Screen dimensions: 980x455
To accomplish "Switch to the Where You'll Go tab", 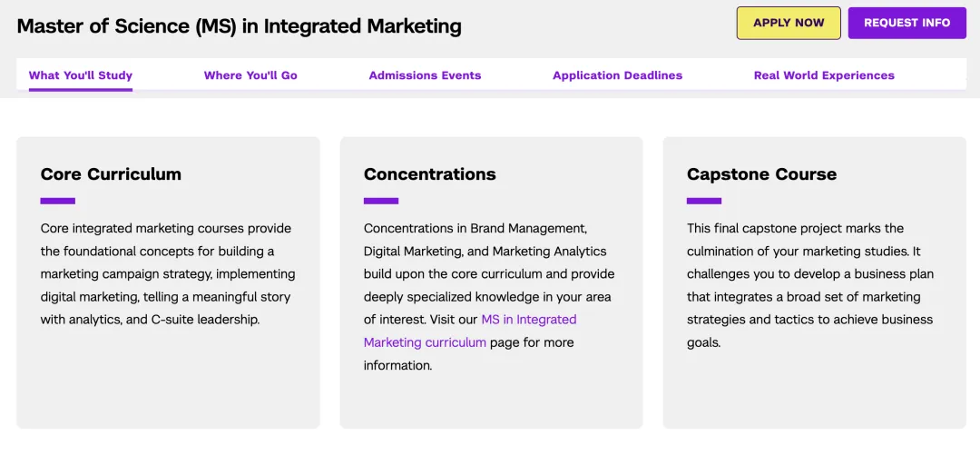I will [250, 75].
